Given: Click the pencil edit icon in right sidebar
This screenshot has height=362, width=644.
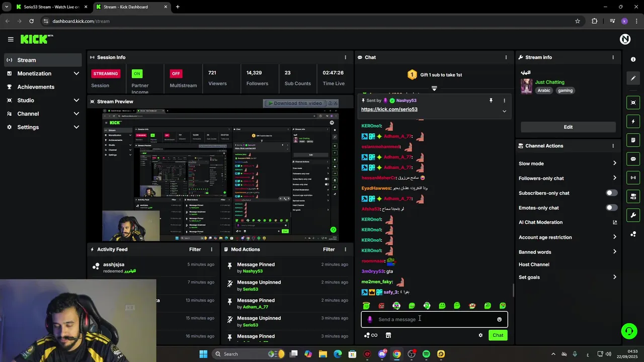Looking at the screenshot, I should 633,78.
